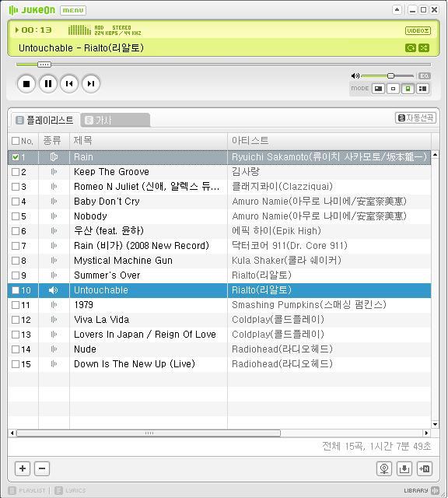
Task: Check the box for track 2 Keep The Groove
Action: [x=16, y=172]
